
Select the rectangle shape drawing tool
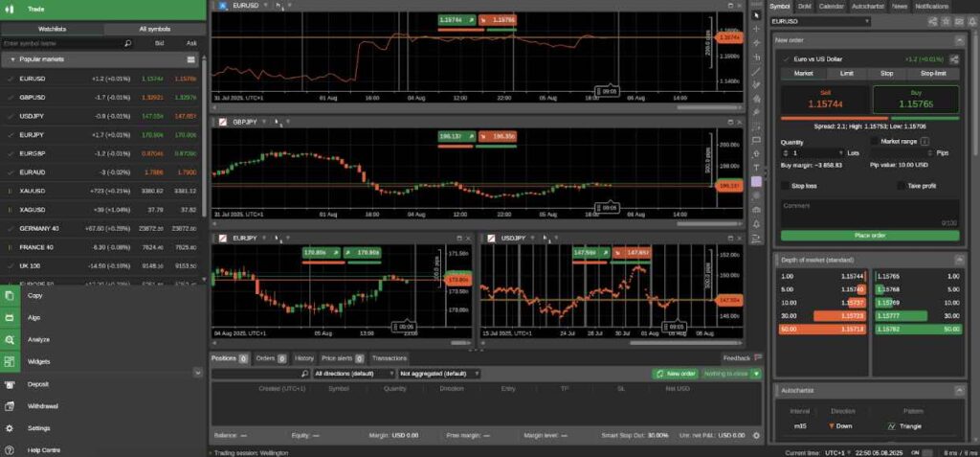[x=757, y=140]
